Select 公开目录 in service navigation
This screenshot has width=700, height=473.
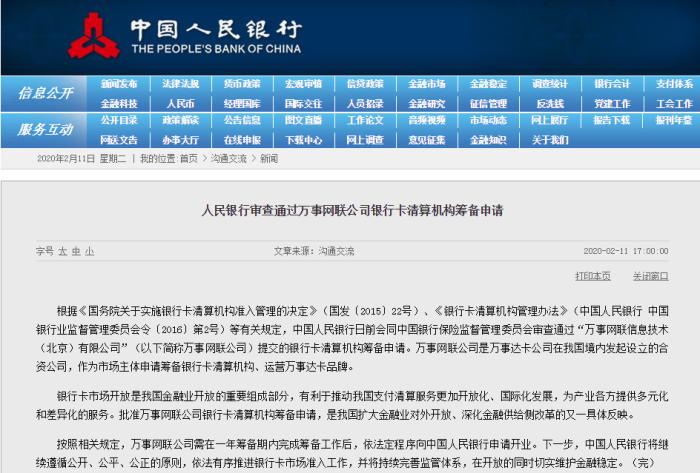(119, 120)
